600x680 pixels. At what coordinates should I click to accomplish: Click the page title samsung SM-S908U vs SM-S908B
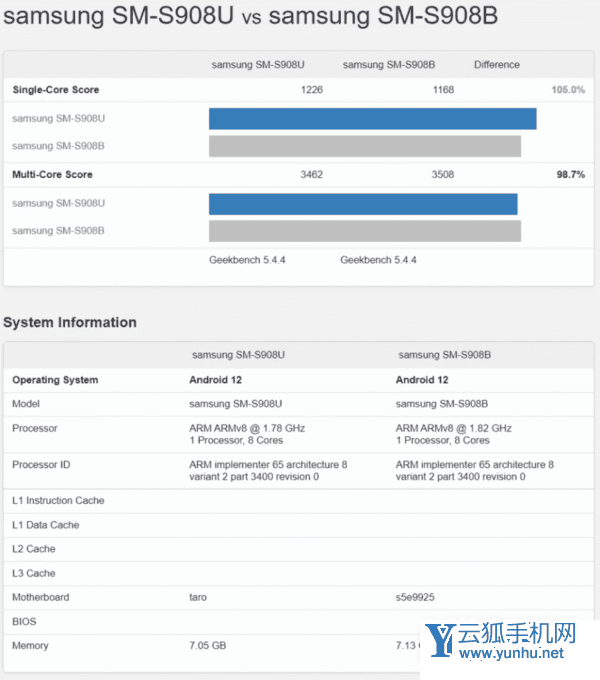(251, 16)
